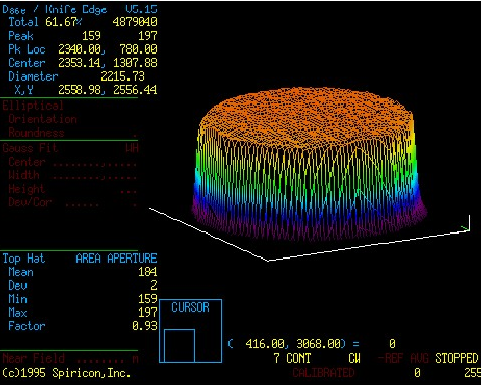Screen dimensions: 481x385
Task: Select the dimmed Gauss Fit section header
Action: pyautogui.click(x=30, y=148)
